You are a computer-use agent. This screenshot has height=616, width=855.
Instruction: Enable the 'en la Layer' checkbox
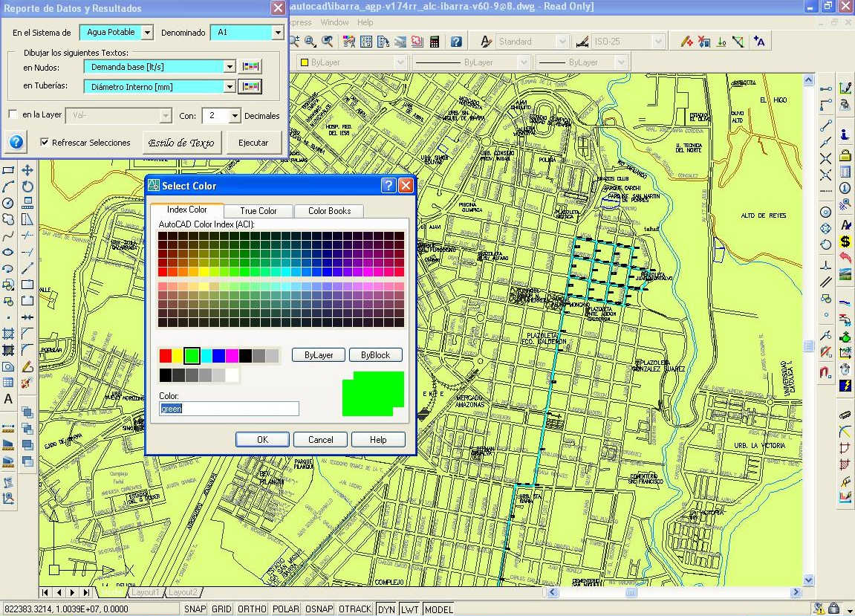[13, 114]
